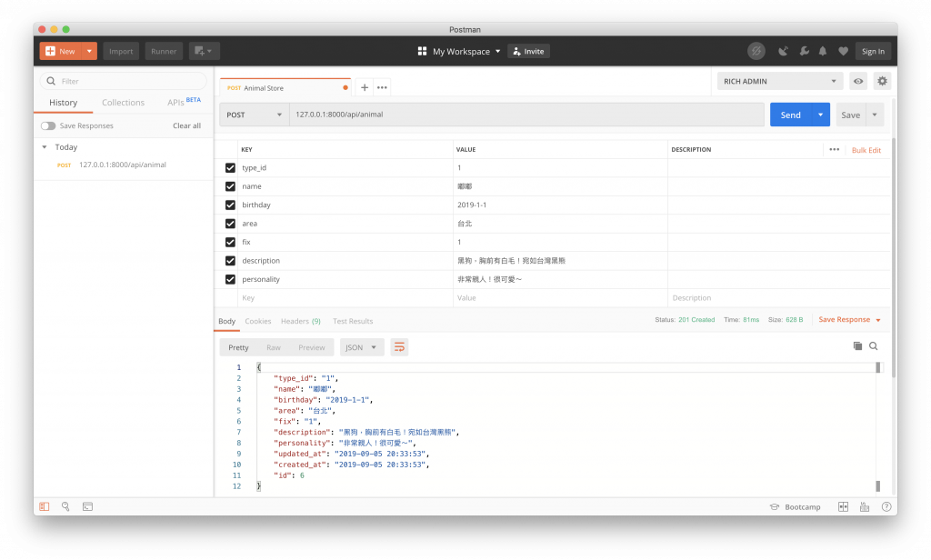Screen dimensions: 931x560
Task: Open new window dropdown icon
Action: [204, 51]
